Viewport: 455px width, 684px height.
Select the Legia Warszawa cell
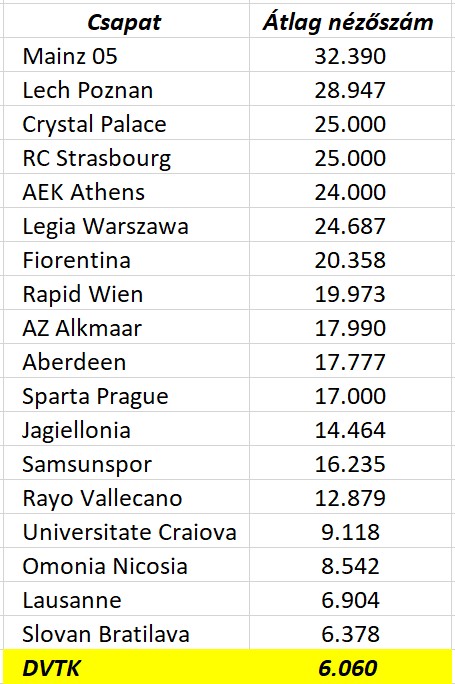tap(127, 225)
